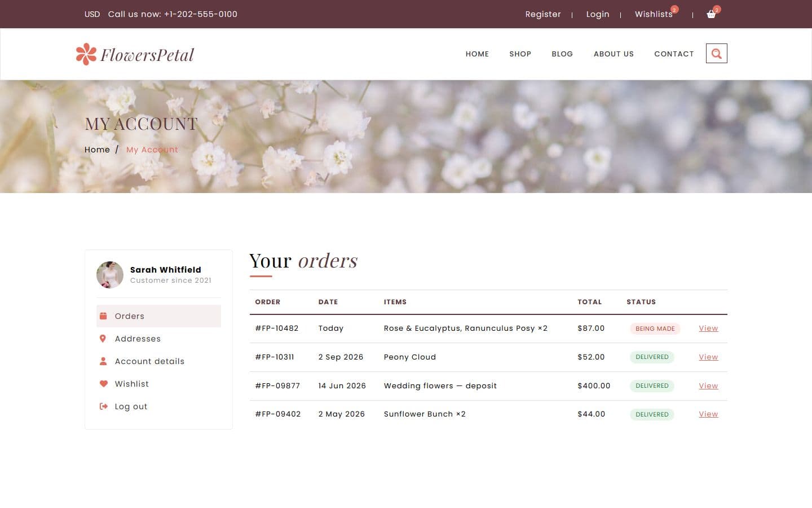Viewport: 812px width, 508px height.
Task: Click the Account details person icon
Action: [x=103, y=361]
